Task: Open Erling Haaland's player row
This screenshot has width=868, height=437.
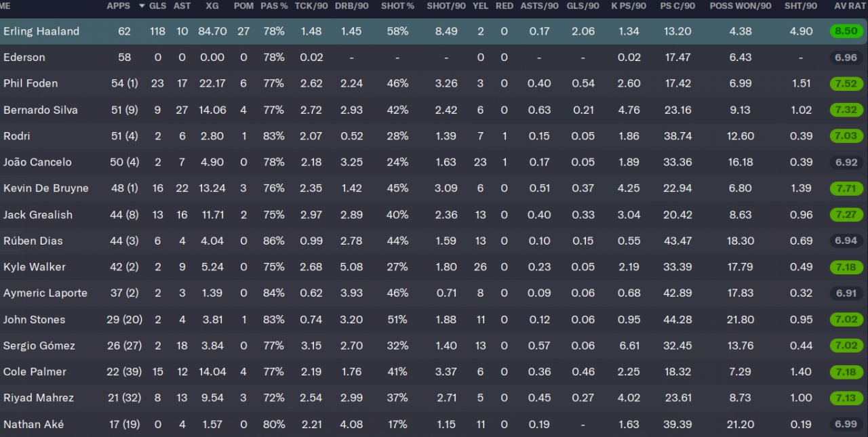Action: (434, 31)
